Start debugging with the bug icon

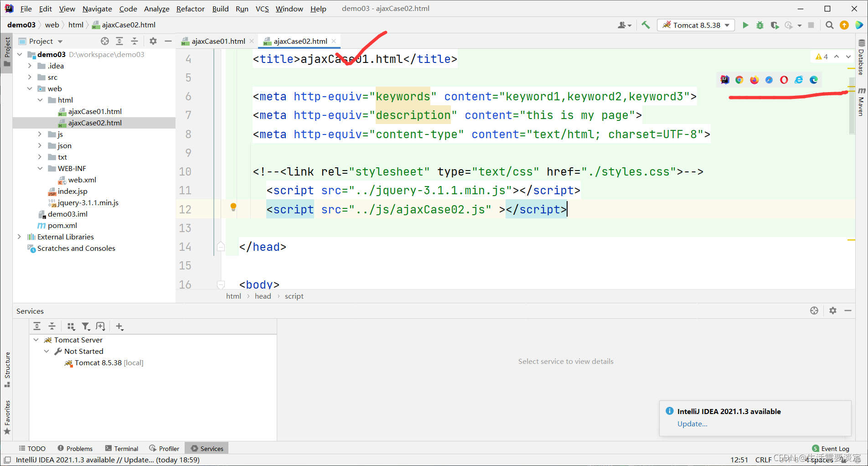coord(760,25)
